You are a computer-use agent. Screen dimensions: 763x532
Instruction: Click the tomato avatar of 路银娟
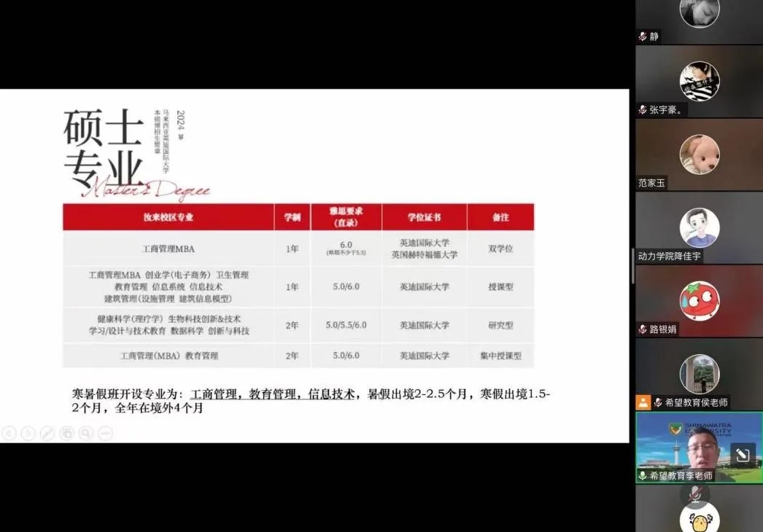coord(700,300)
